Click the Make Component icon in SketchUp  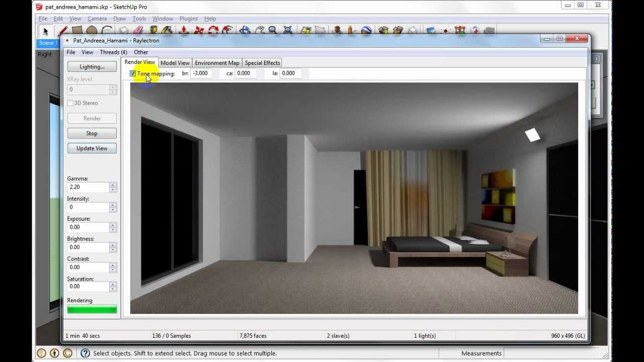coord(124,31)
